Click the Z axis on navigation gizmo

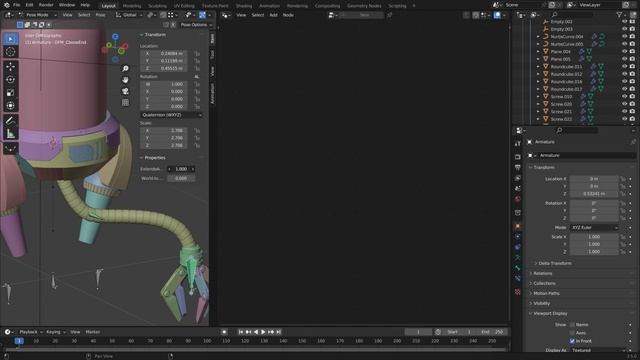pyautogui.click(x=115, y=37)
